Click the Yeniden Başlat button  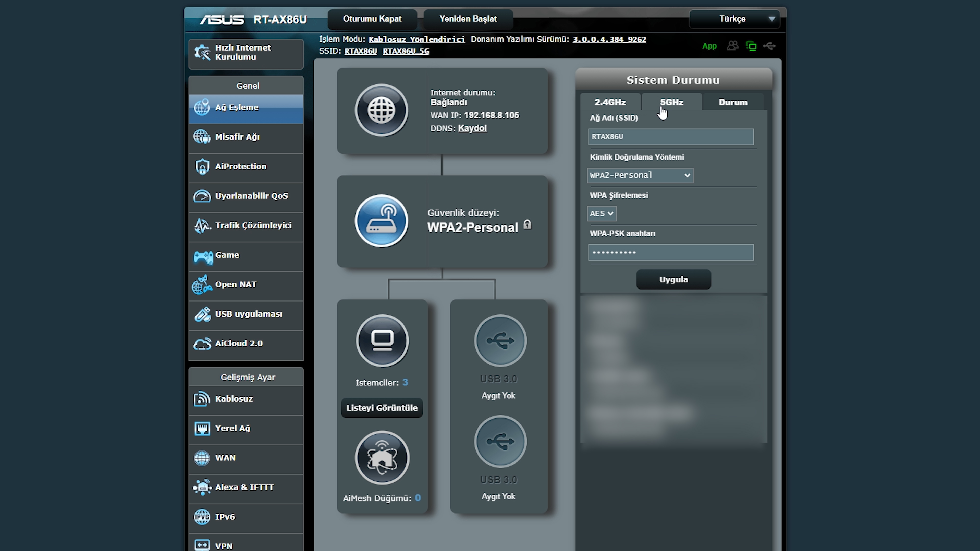click(x=468, y=19)
